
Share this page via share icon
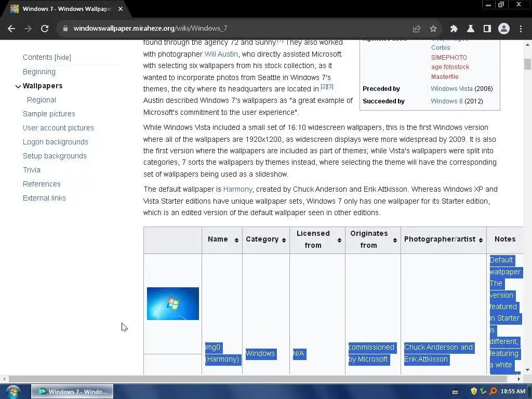pos(417,29)
